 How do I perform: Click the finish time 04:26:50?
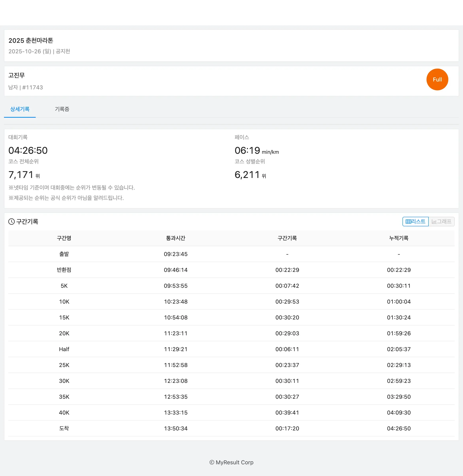(28, 150)
